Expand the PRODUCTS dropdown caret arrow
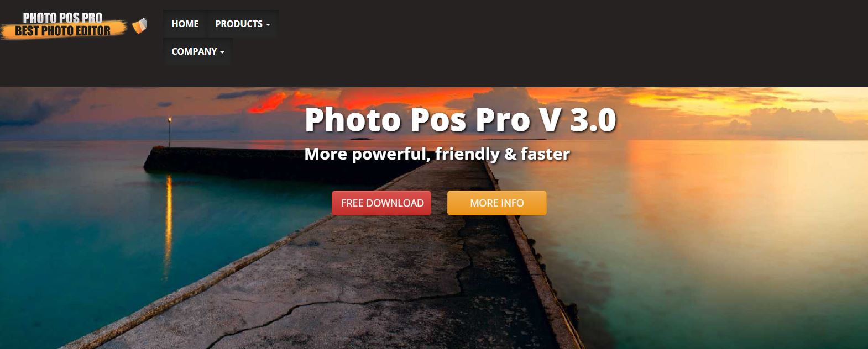868x349 pixels. [268, 25]
